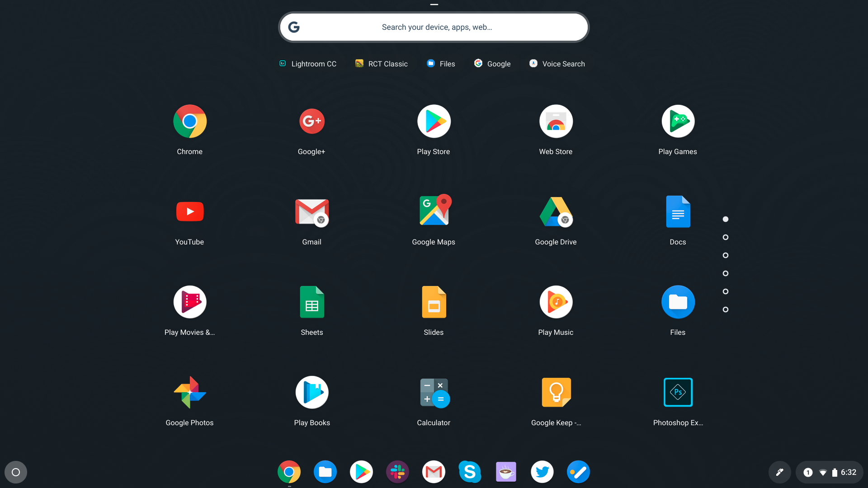
Task: Open the stylus tools pen icon
Action: [x=780, y=472]
